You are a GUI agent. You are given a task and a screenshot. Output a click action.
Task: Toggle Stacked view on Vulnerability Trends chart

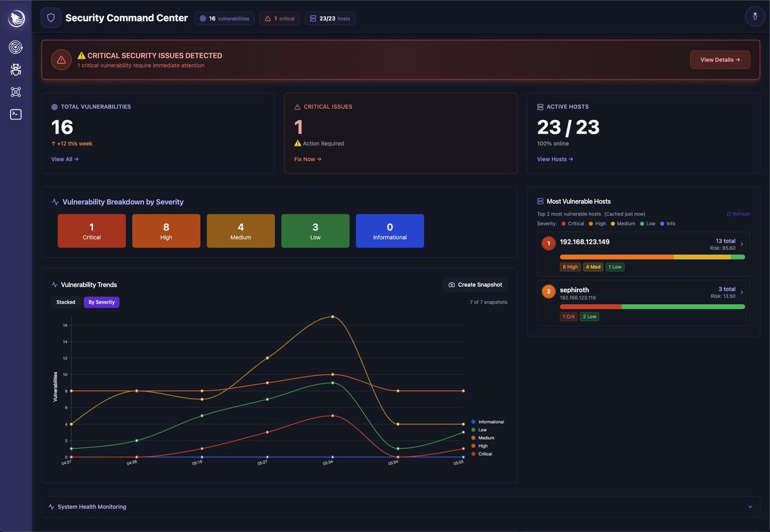pos(65,302)
